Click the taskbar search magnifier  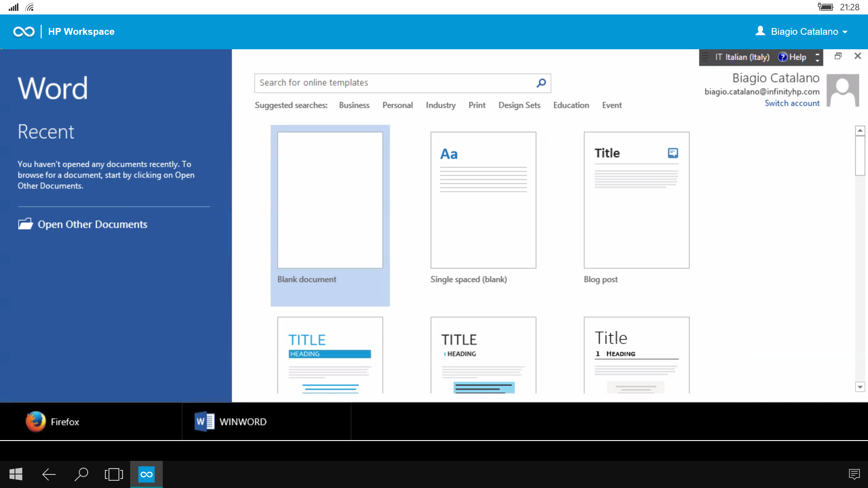point(81,474)
